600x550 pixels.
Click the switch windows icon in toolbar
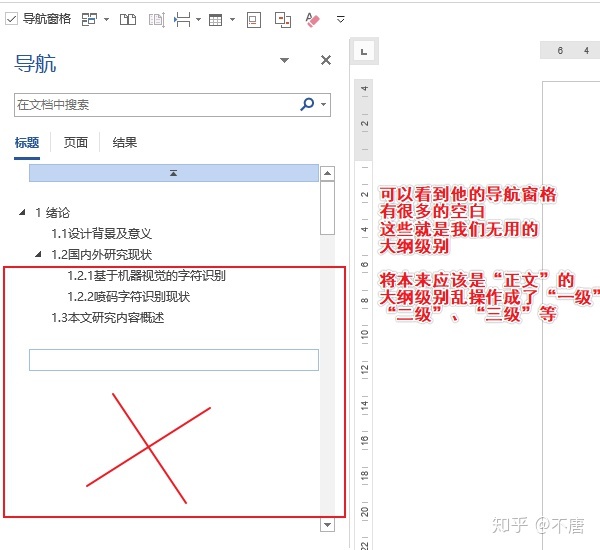(x=89, y=19)
